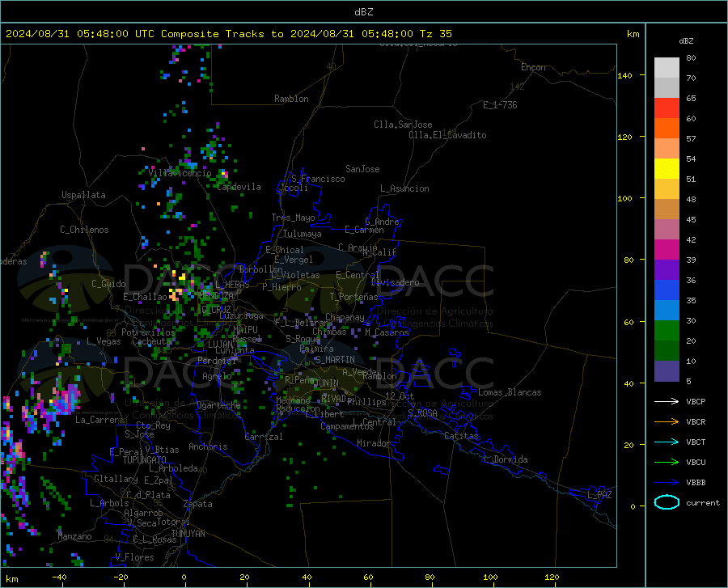Screen dimensions: 728x588
Task: Click the Zapata place label
Action: point(198,504)
